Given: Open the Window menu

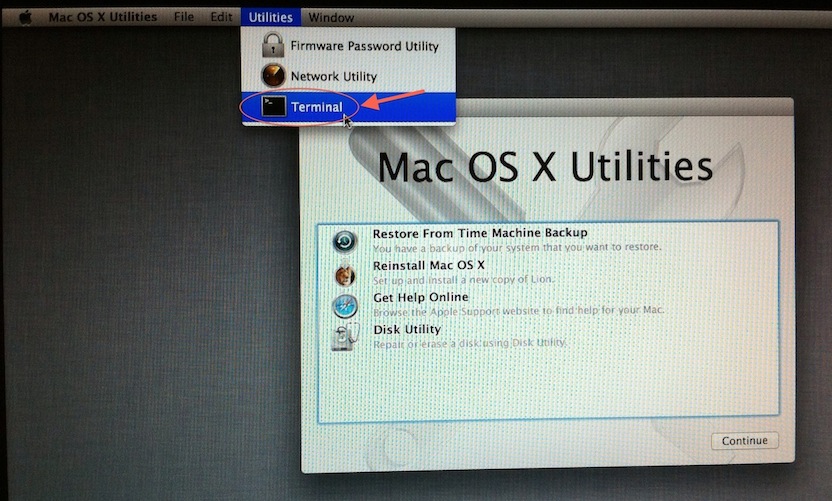Looking at the screenshot, I should [331, 18].
